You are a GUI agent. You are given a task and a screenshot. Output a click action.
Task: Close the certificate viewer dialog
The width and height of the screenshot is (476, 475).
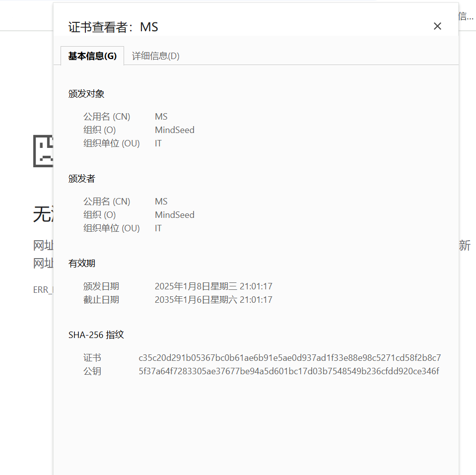coord(437,26)
